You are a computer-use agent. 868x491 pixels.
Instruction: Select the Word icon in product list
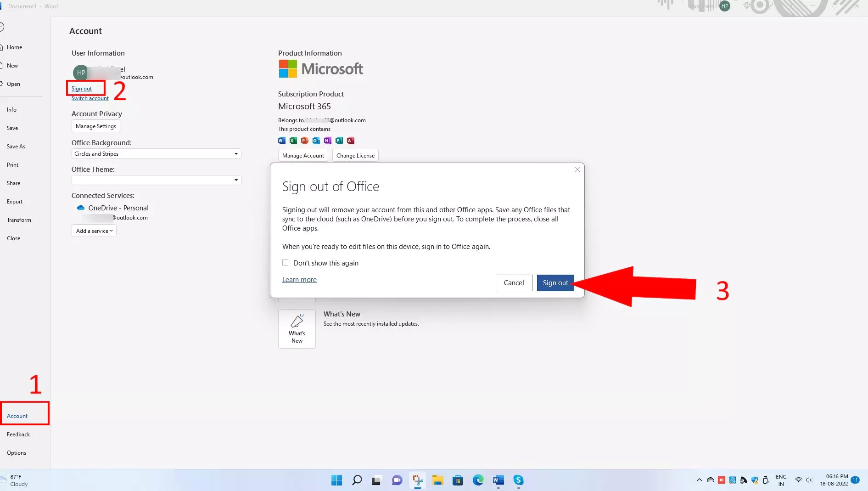tap(281, 141)
